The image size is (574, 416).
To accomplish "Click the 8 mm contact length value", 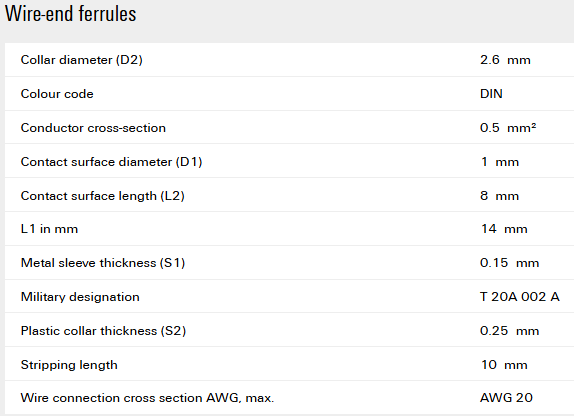I will [x=500, y=196].
